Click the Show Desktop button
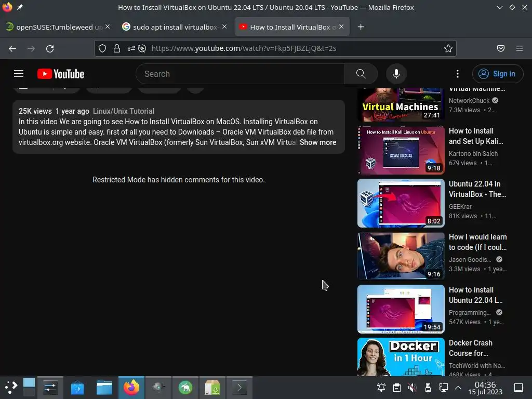 (518, 388)
